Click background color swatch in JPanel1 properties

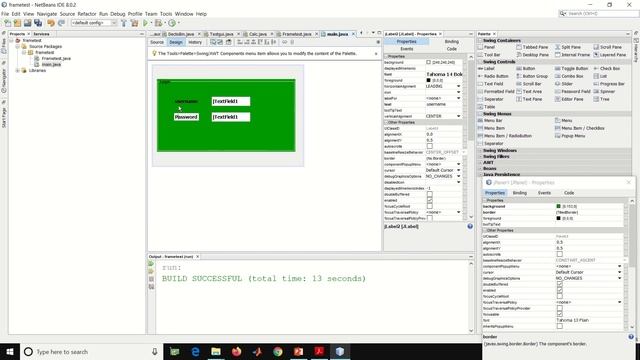tap(558, 207)
